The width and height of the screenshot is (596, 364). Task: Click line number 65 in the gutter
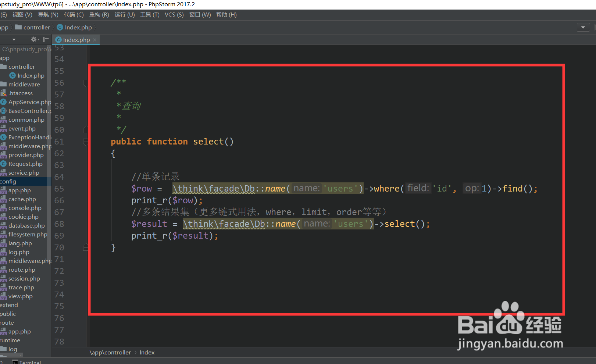pos(59,189)
